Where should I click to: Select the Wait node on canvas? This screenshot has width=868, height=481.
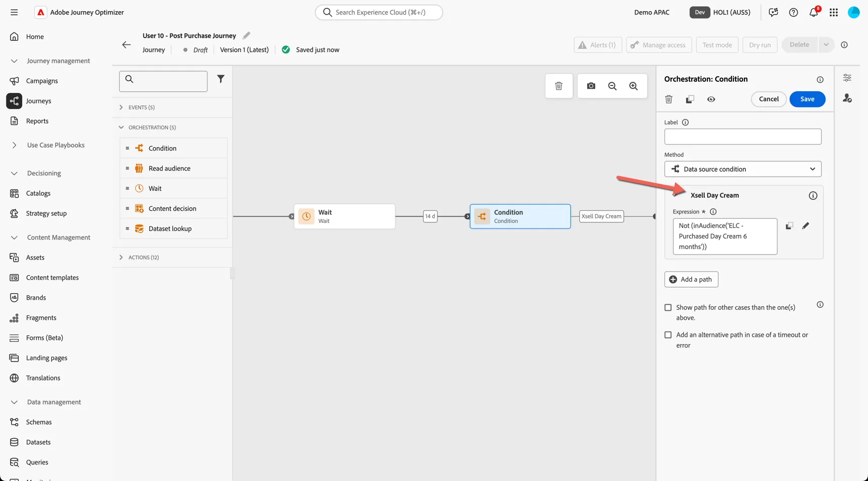pyautogui.click(x=345, y=216)
